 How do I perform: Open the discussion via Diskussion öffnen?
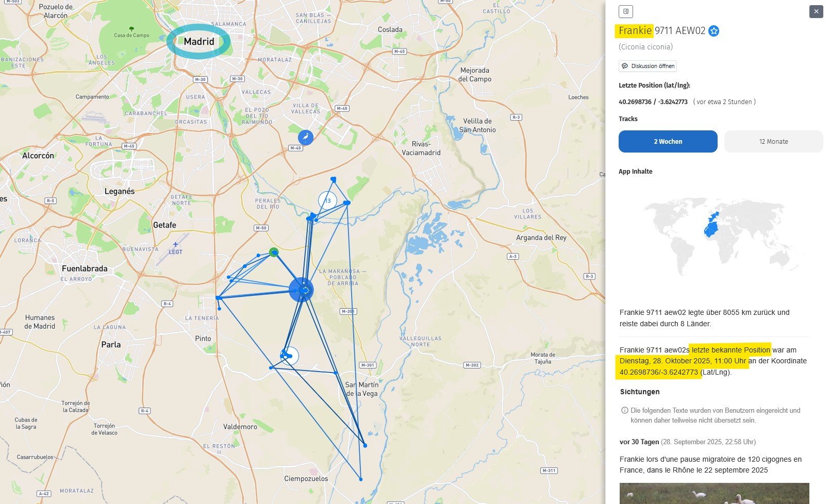648,66
